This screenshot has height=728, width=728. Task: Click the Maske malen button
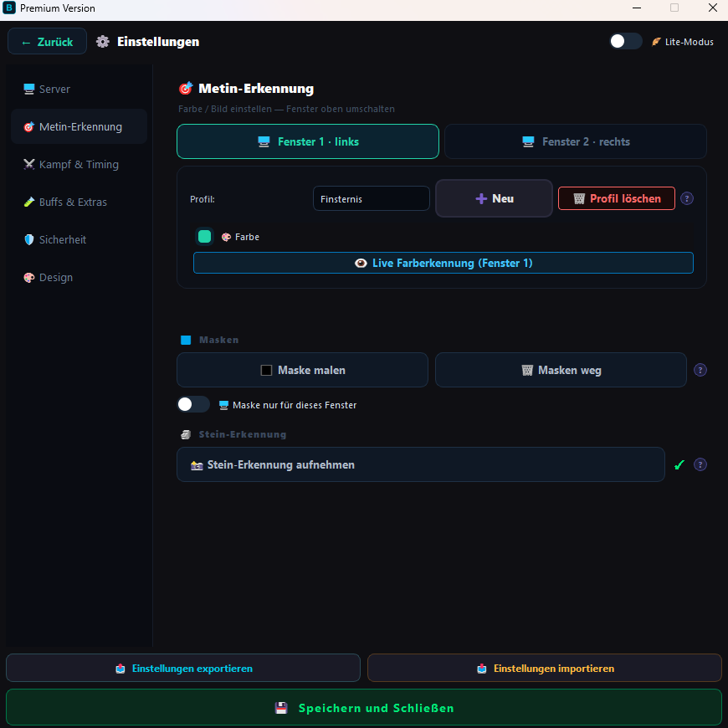click(302, 370)
